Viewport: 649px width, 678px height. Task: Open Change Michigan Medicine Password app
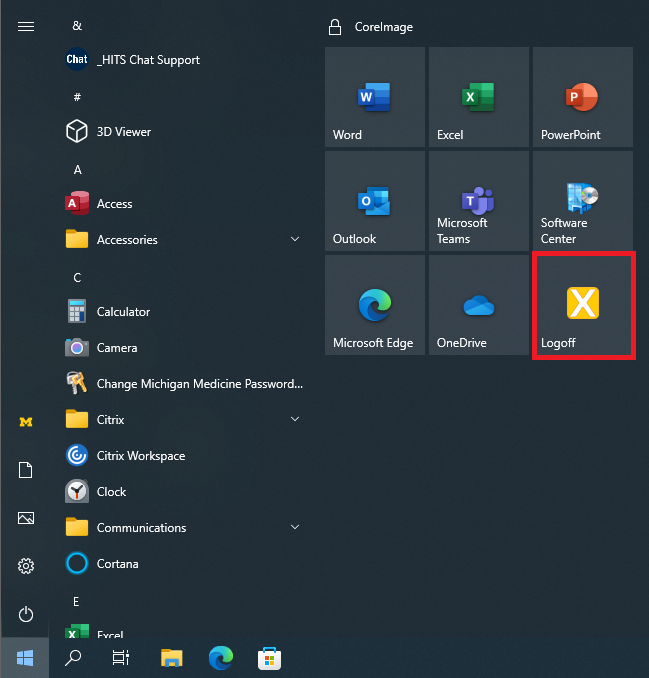point(184,384)
